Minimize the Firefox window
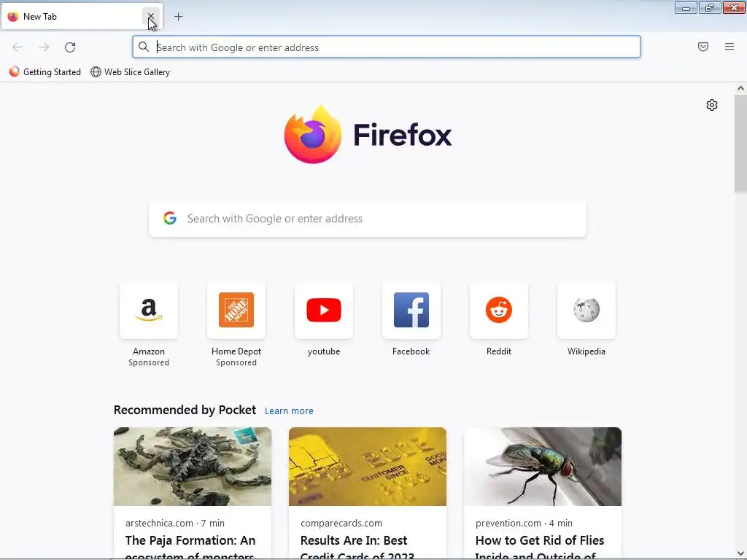Image resolution: width=747 pixels, height=560 pixels. click(686, 8)
